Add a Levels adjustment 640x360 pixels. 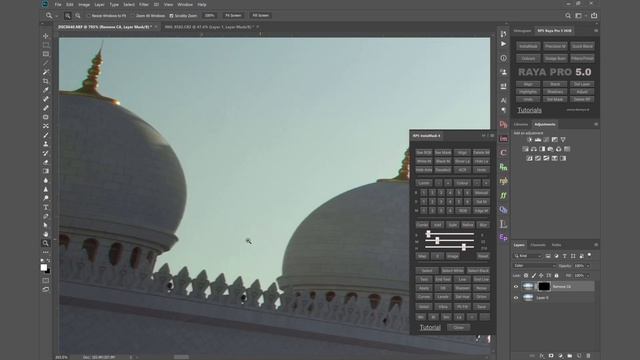tap(538, 140)
